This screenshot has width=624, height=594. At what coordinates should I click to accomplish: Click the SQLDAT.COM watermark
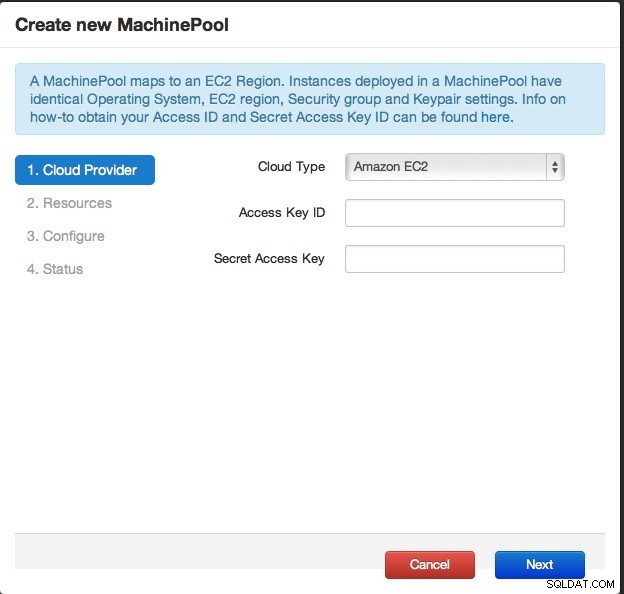pos(580,584)
